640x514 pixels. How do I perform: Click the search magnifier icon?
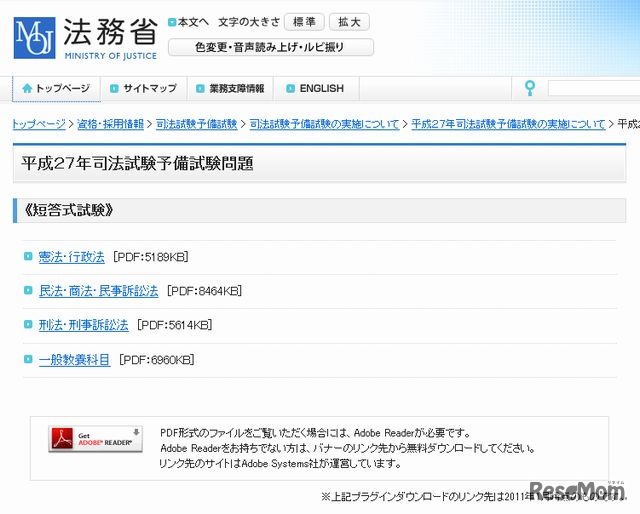click(530, 88)
